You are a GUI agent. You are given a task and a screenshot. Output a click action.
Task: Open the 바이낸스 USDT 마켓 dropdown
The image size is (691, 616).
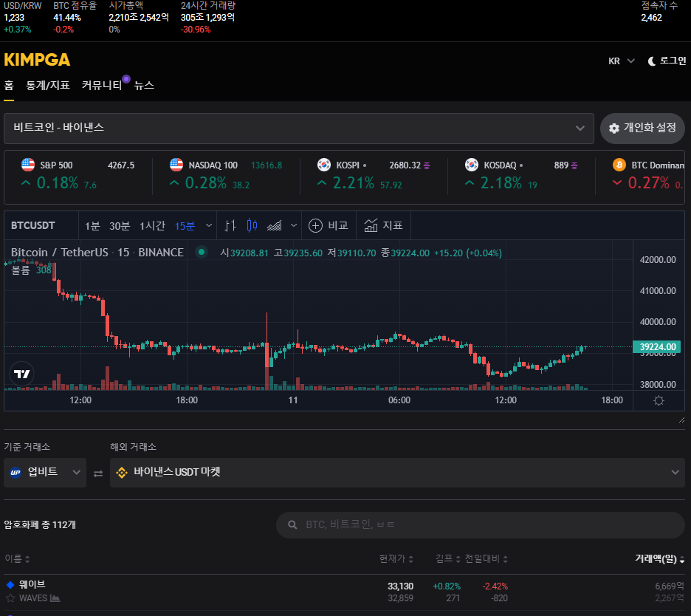point(397,473)
